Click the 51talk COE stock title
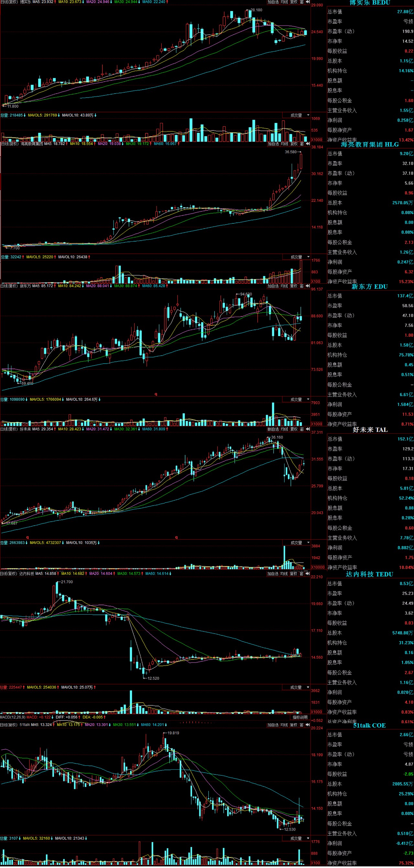This screenshot has width=414, height=868. pos(369,725)
